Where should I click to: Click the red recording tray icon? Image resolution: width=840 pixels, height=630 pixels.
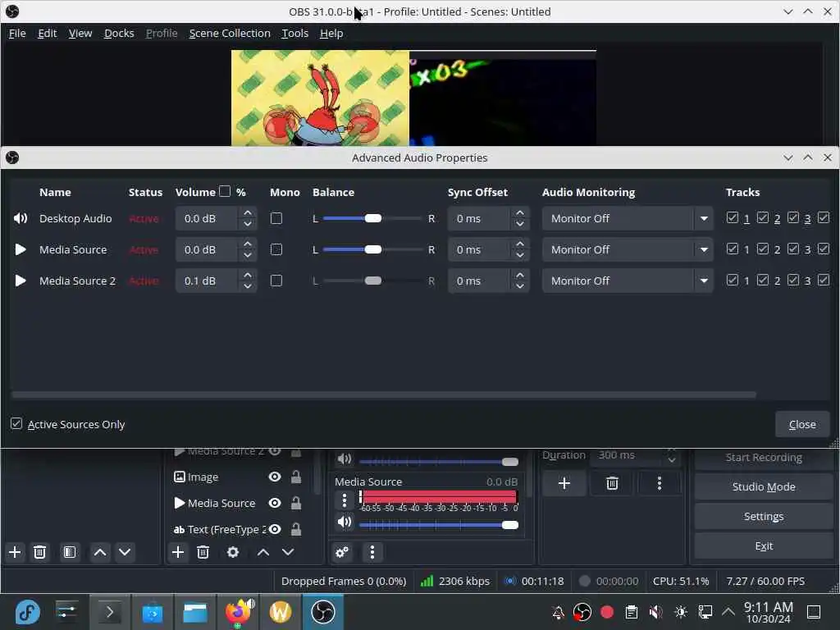point(607,612)
